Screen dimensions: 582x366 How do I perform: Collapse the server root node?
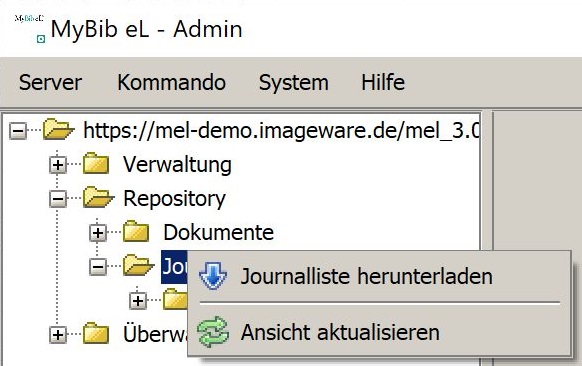pos(18,131)
